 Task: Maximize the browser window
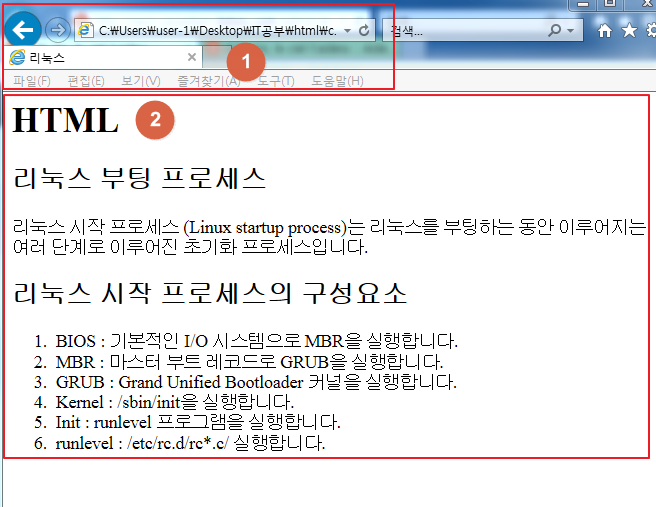point(610,4)
